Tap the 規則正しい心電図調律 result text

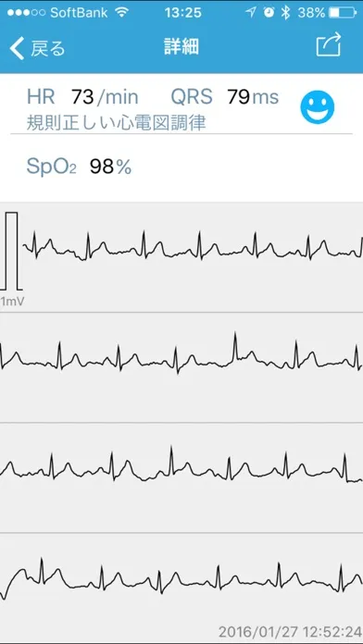(117, 123)
